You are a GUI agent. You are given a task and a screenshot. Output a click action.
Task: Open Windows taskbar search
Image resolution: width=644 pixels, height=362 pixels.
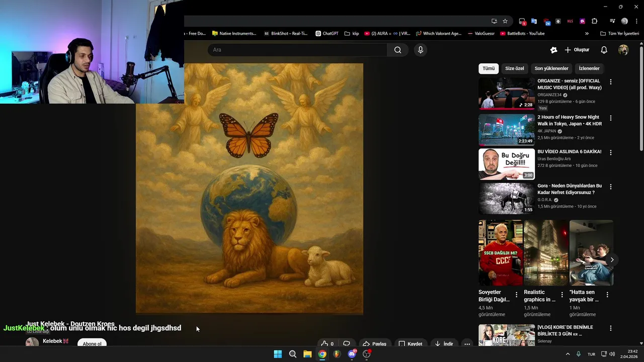(292, 354)
